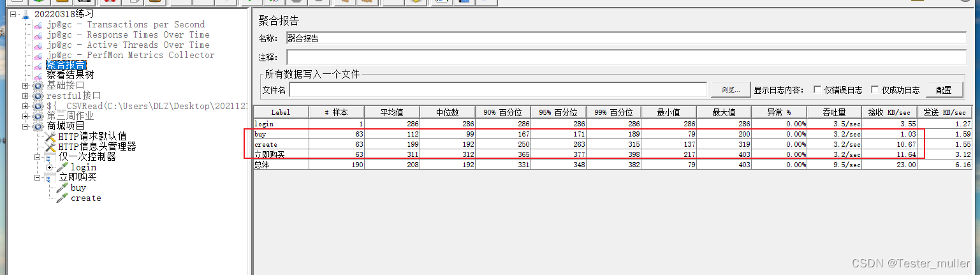Select the Active Threads Over Time listener icon
This screenshot has height=275, width=980.
click(x=38, y=45)
